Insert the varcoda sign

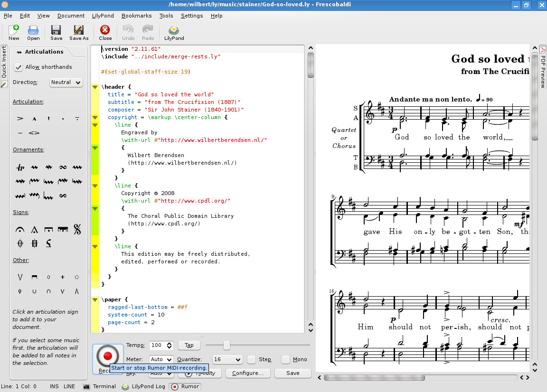(34, 243)
